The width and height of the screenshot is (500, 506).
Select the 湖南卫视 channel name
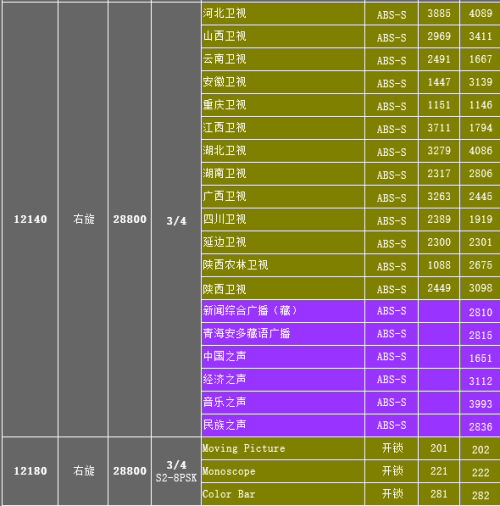click(224, 174)
